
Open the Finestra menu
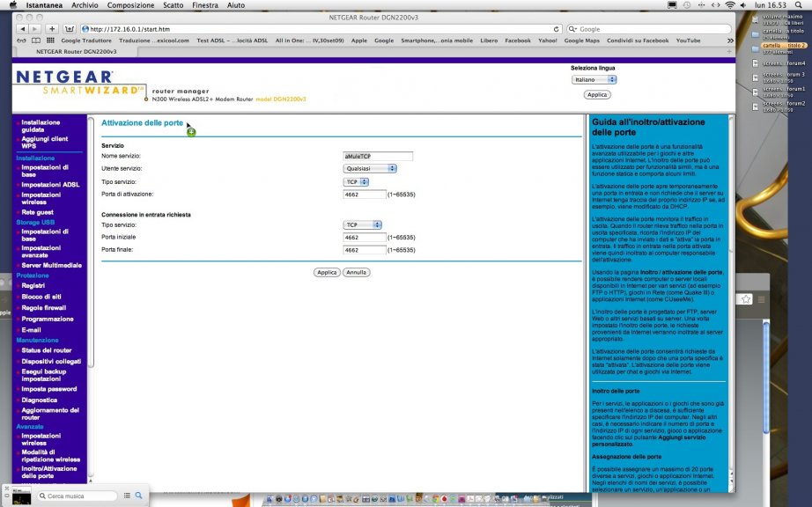(x=205, y=5)
